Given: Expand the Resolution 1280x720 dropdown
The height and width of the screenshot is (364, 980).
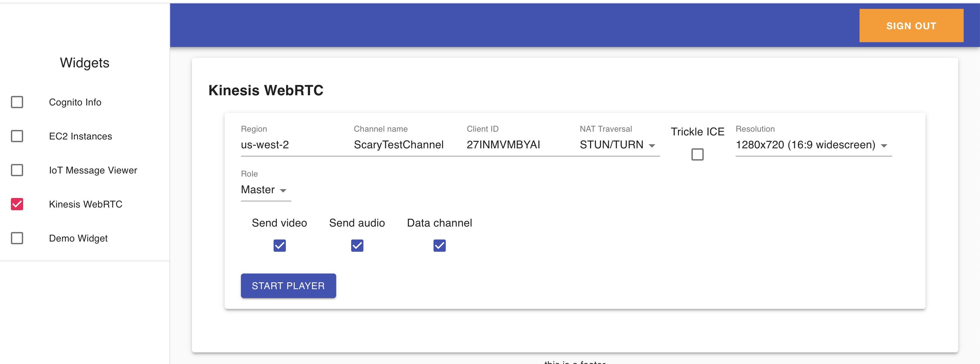Looking at the screenshot, I should pyautogui.click(x=813, y=145).
